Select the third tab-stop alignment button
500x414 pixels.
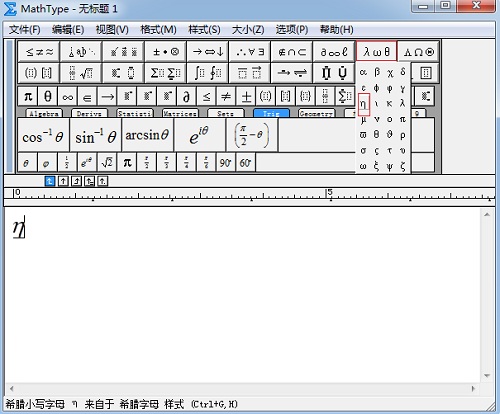click(76, 181)
